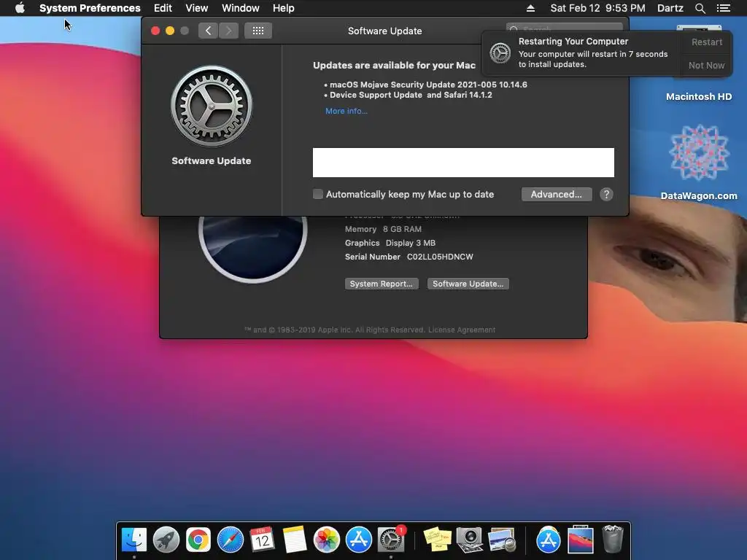The image size is (747, 560).
Task: Open the Calendar app in the Dock
Action: 262,540
